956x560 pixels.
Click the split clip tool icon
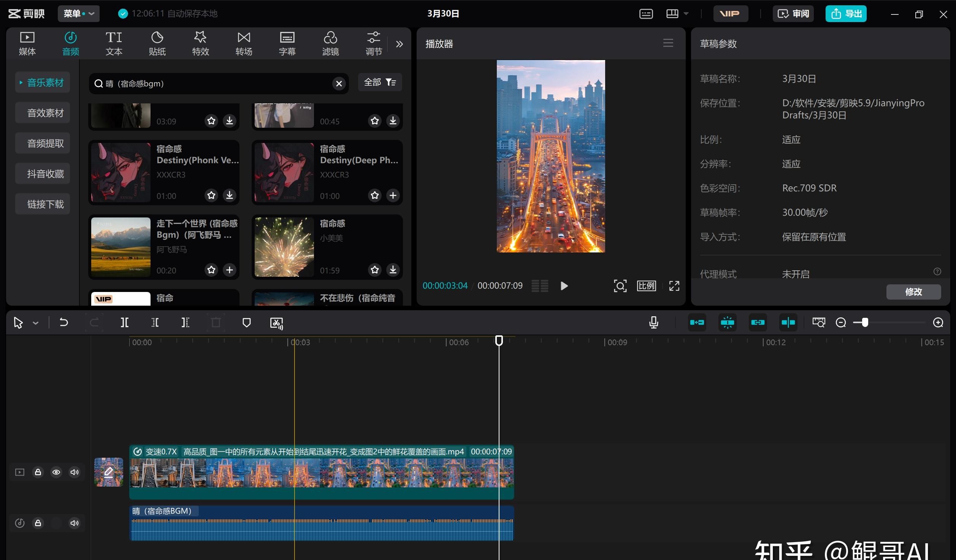tap(124, 323)
